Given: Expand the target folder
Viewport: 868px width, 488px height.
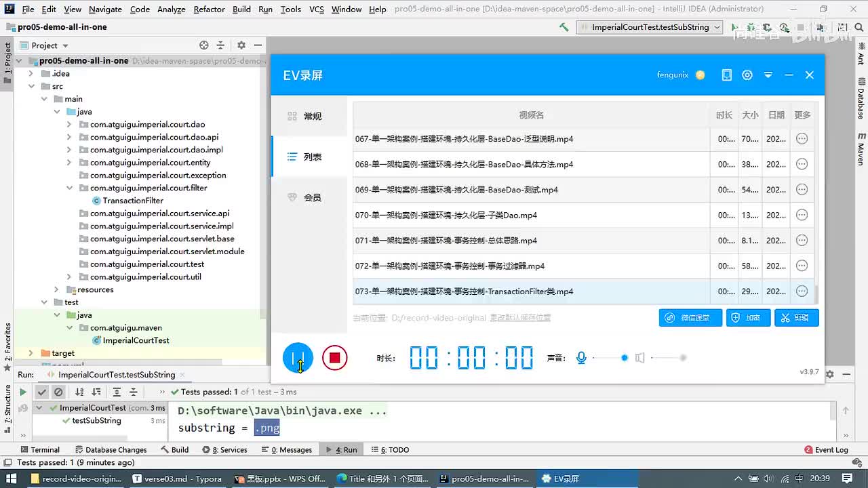Looking at the screenshot, I should pos(31,353).
